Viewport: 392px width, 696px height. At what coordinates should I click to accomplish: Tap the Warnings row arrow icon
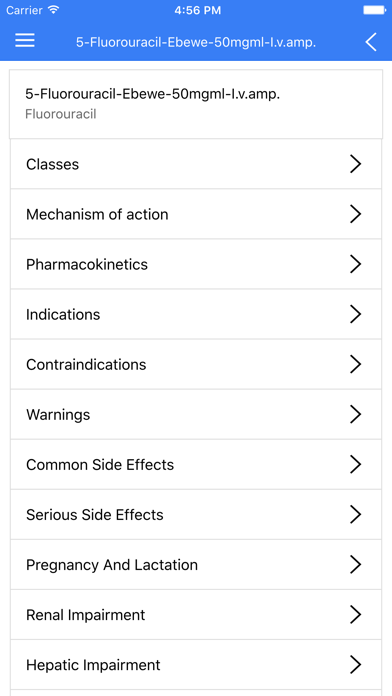point(355,414)
